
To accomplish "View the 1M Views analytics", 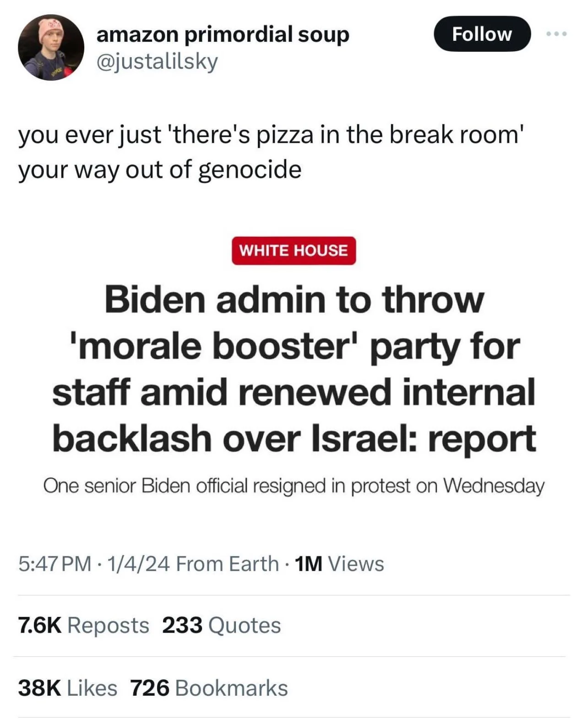I will pyautogui.click(x=339, y=564).
